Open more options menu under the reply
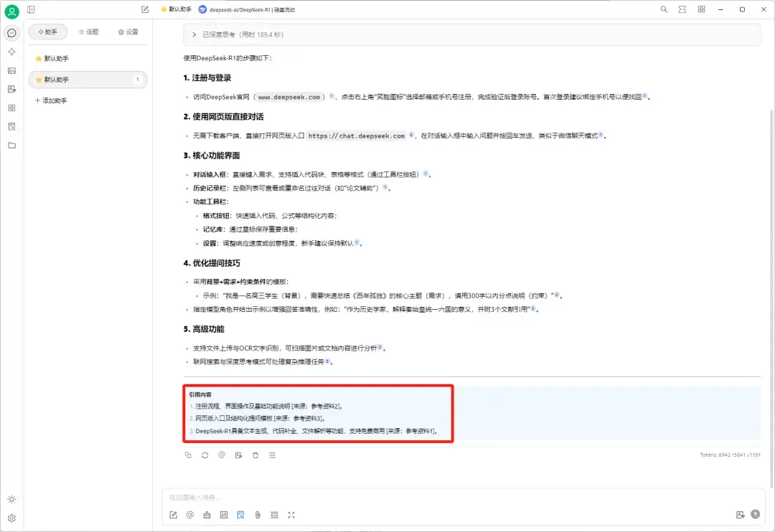Image resolution: width=775 pixels, height=532 pixels. click(x=273, y=455)
